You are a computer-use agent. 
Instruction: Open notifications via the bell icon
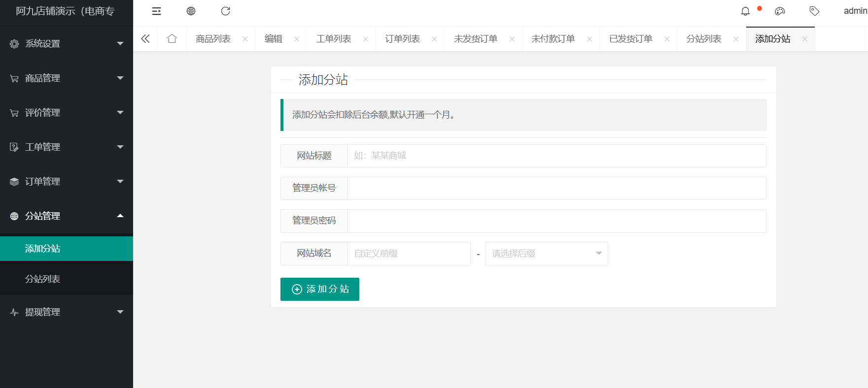pos(745,11)
